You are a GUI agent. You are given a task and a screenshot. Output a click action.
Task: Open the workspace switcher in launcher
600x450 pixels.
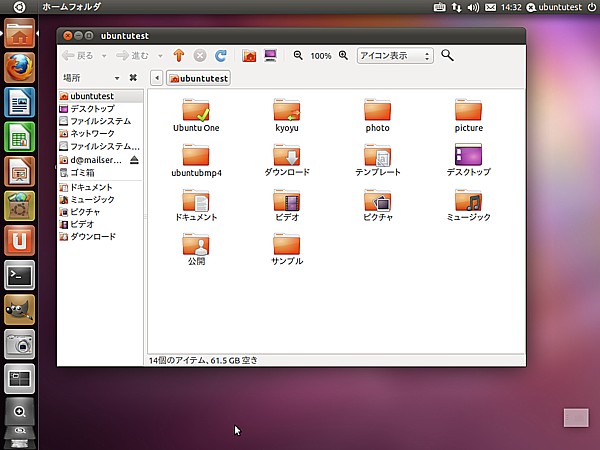(20, 378)
